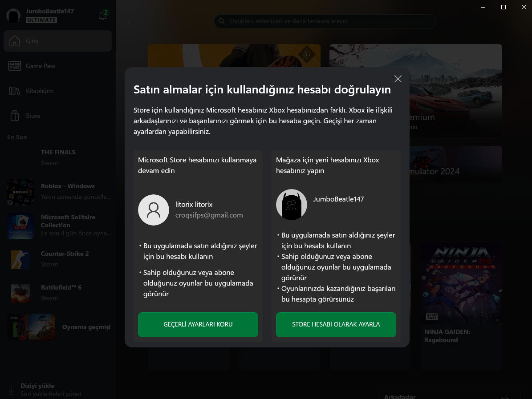The width and height of the screenshot is (532, 399).
Task: Click litorix litorix account avatar
Action: click(x=153, y=210)
